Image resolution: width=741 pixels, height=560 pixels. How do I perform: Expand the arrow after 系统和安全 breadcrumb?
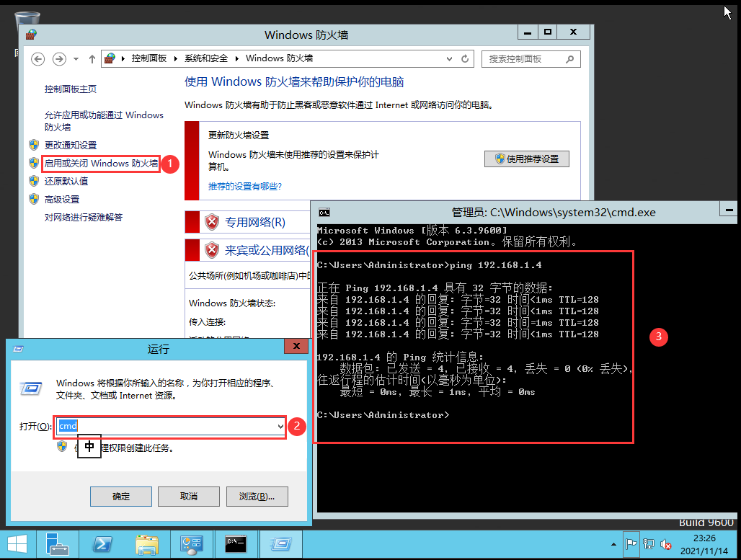click(236, 58)
